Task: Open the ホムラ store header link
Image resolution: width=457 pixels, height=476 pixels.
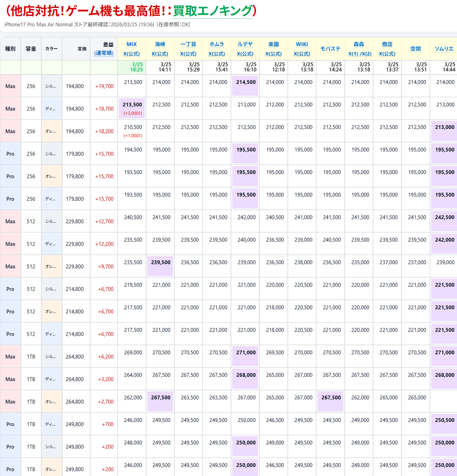Action: [x=217, y=44]
